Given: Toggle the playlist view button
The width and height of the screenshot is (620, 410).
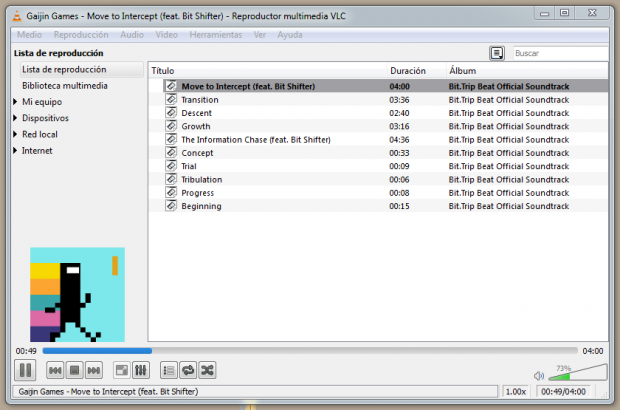Looking at the screenshot, I should point(169,370).
